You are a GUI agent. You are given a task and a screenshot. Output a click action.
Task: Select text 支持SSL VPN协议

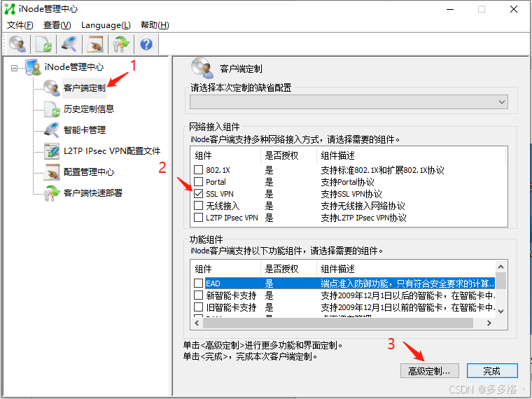[x=351, y=194]
